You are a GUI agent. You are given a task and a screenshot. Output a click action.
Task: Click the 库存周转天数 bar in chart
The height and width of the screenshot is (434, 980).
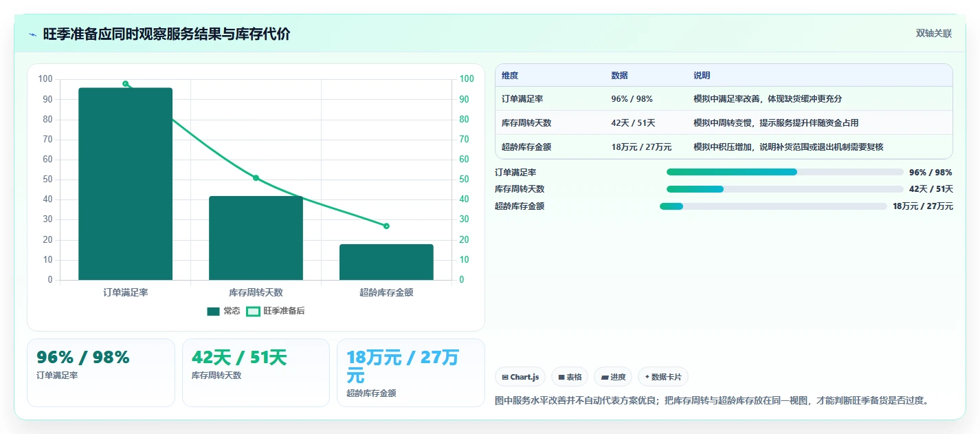(x=256, y=238)
